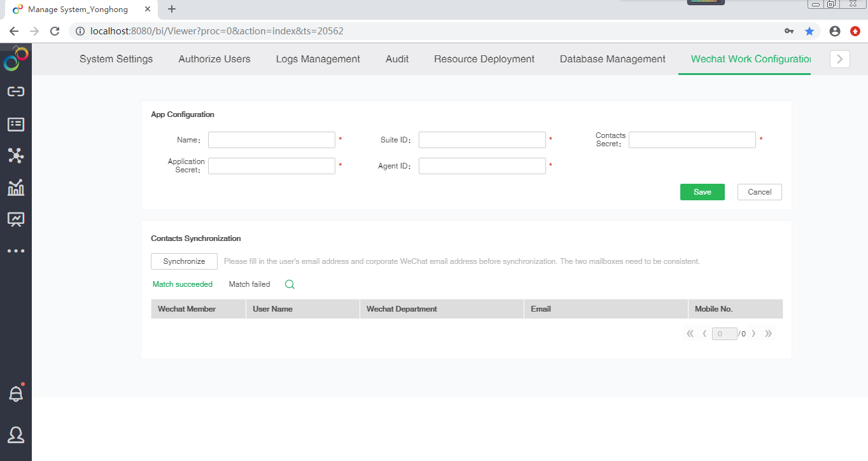Click the Application Secret input field
The image size is (868, 461).
click(272, 166)
